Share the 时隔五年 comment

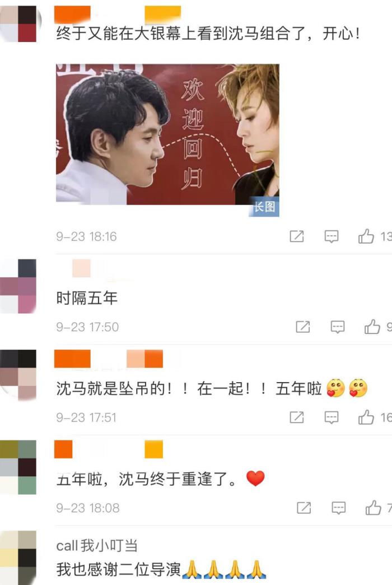pyautogui.click(x=303, y=327)
